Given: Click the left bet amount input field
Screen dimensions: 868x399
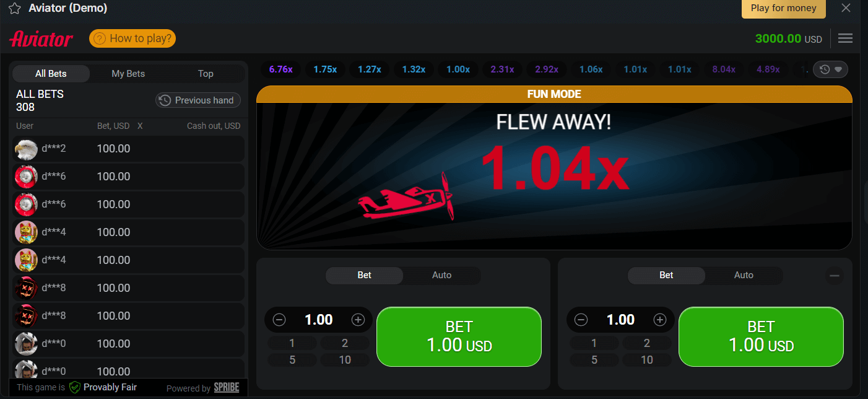Looking at the screenshot, I should click(319, 320).
